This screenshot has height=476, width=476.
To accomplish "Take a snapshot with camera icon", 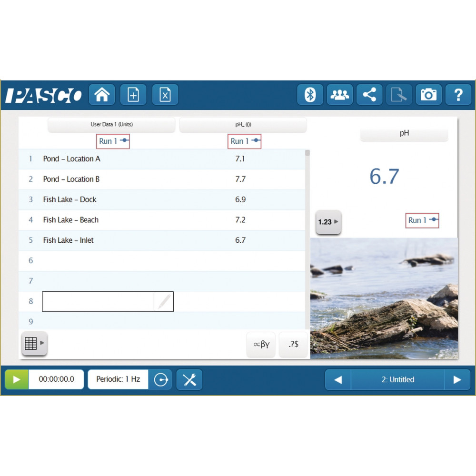I will tap(428, 95).
